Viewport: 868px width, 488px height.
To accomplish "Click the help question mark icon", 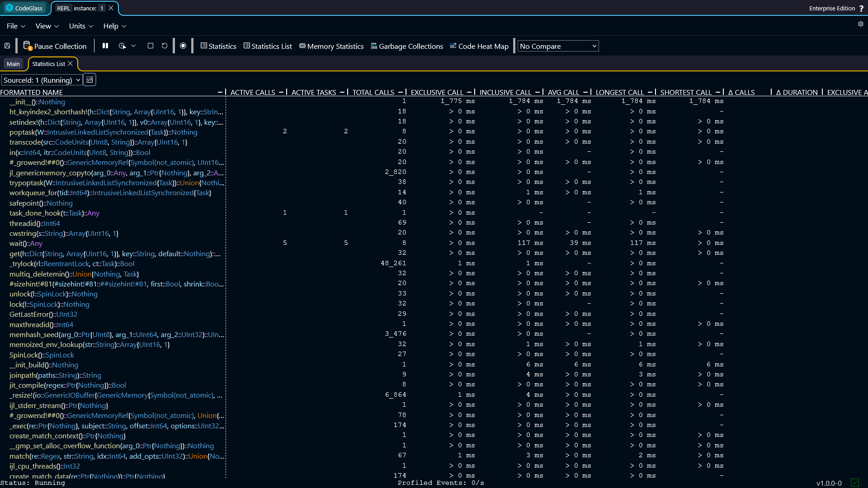I will click(x=861, y=8).
